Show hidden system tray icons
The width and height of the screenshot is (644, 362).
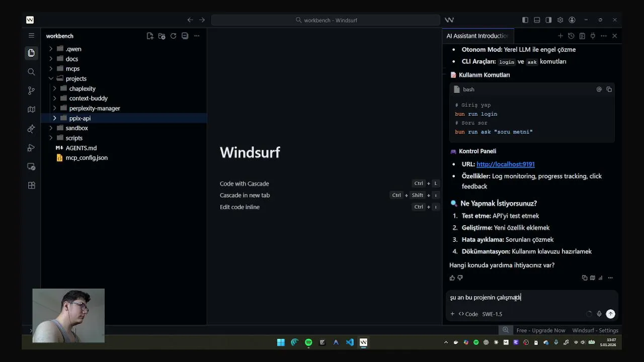tap(446, 342)
